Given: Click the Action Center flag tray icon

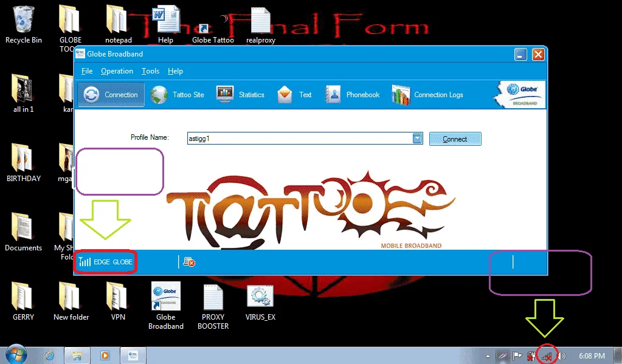Looking at the screenshot, I should click(x=516, y=356).
